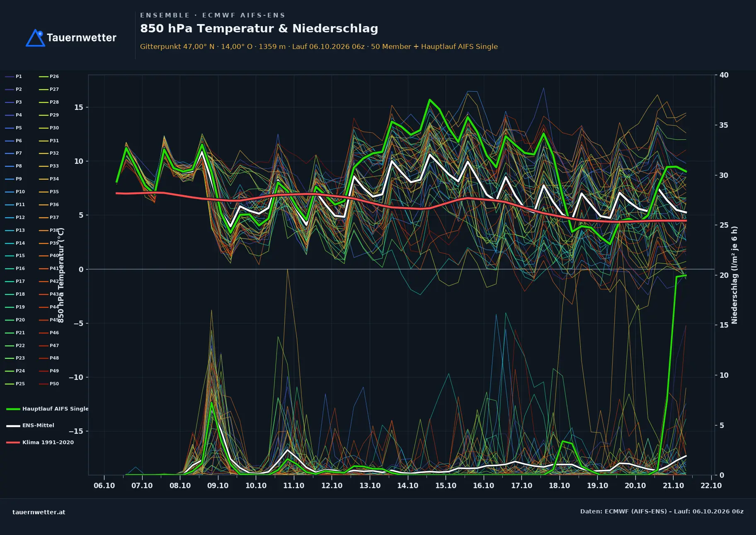Select legend entry P46
Image resolution: width=756 pixels, height=535 pixels.
pos(49,333)
